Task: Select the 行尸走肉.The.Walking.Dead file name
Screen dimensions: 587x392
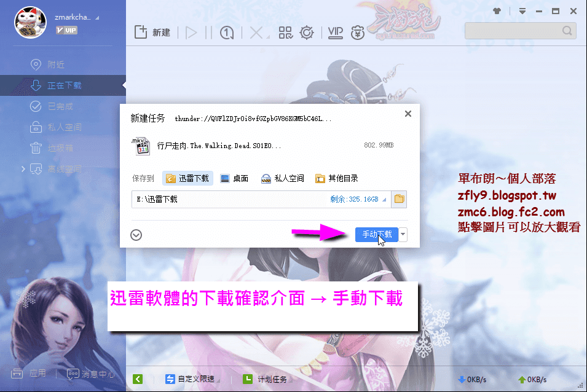Action: coord(219,146)
